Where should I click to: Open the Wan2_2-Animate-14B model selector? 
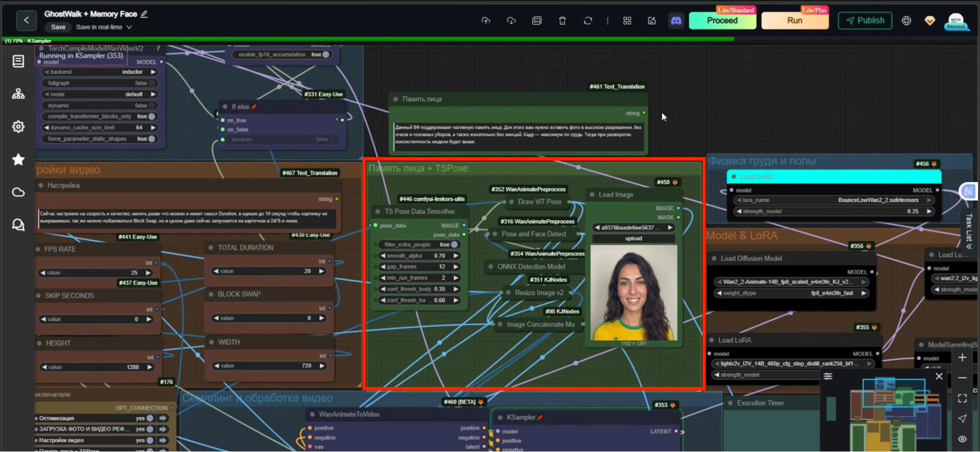coord(791,282)
